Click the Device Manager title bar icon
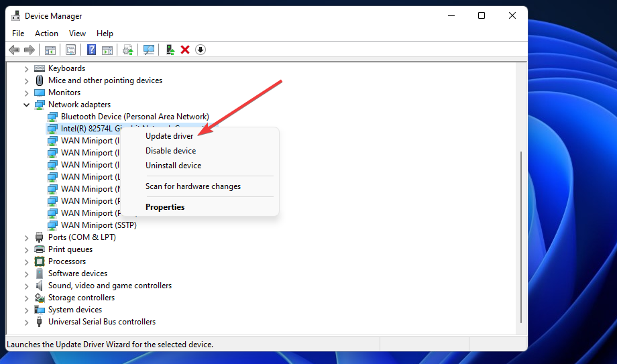617x364 pixels. pos(15,15)
